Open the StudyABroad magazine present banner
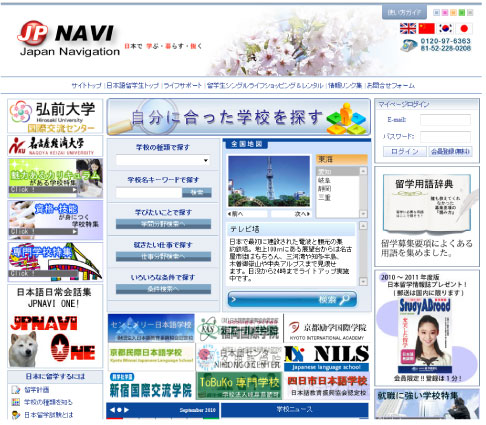 click(427, 328)
